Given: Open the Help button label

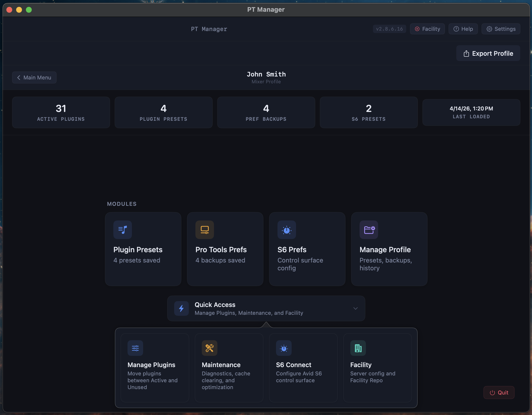Looking at the screenshot, I should point(467,29).
